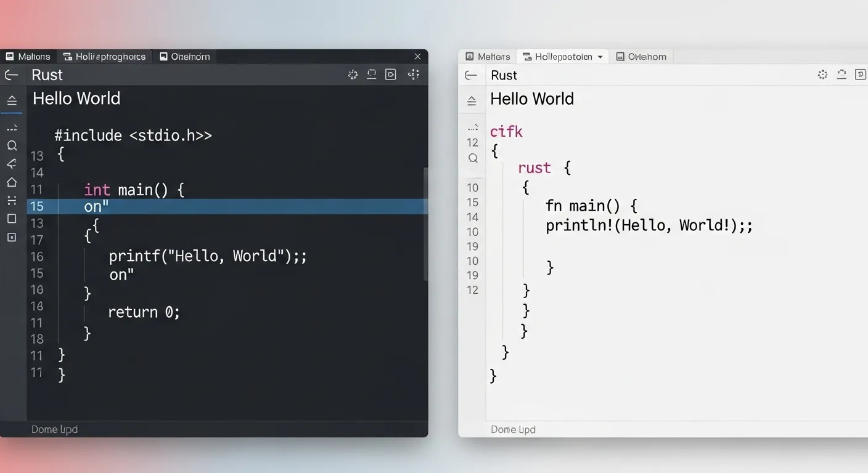
Task: Click the magnifier icon in the light window gutter
Action: coord(472,158)
